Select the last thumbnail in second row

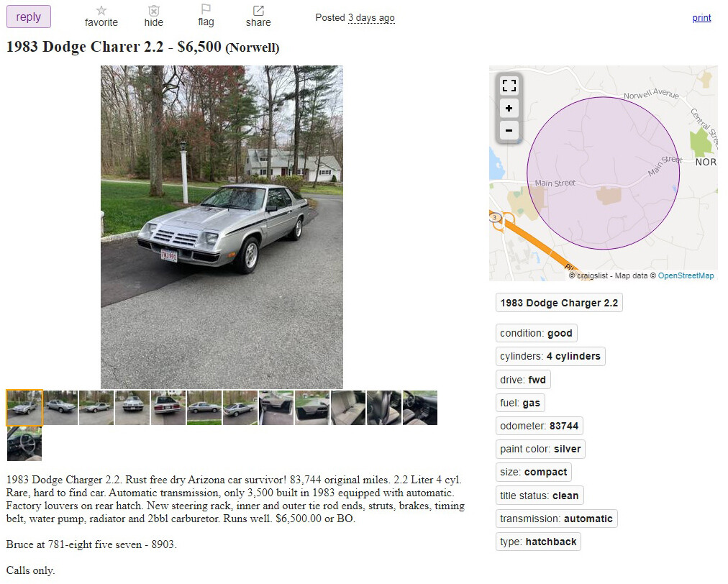(24, 444)
